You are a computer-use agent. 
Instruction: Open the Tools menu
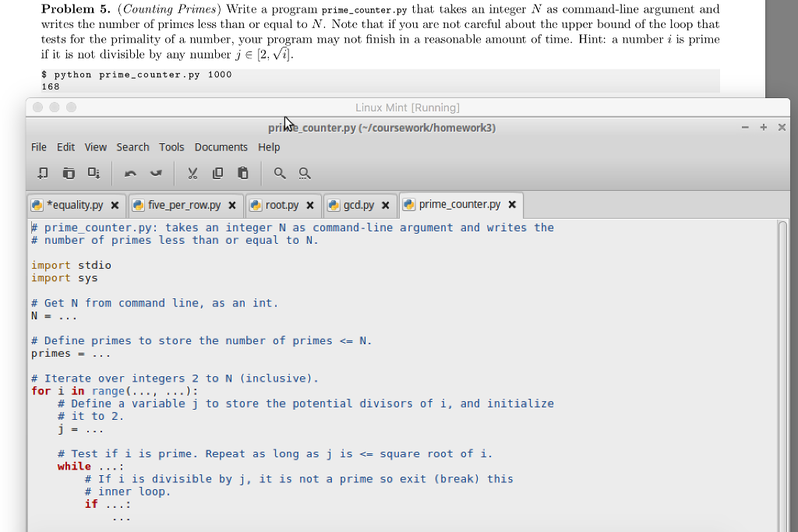pyautogui.click(x=171, y=146)
